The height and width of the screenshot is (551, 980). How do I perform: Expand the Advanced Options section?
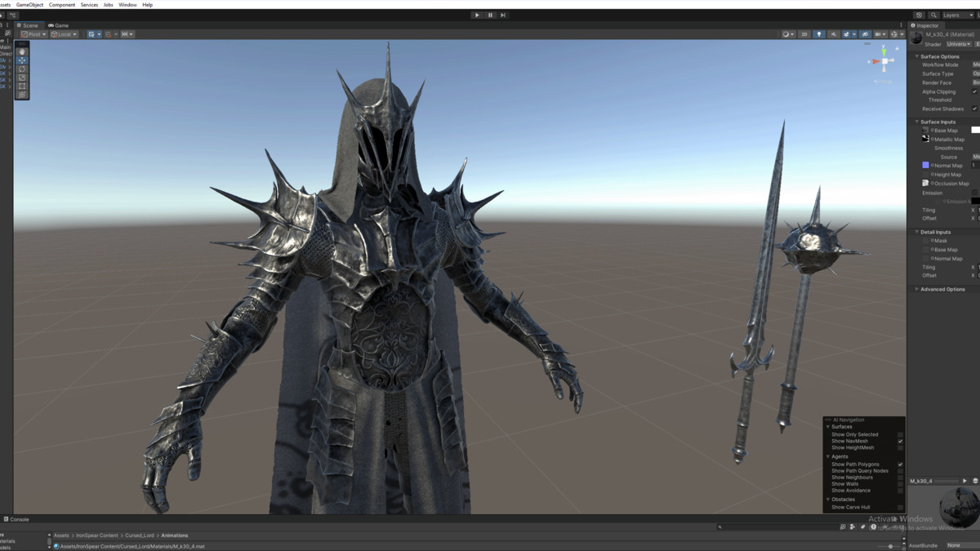click(917, 289)
